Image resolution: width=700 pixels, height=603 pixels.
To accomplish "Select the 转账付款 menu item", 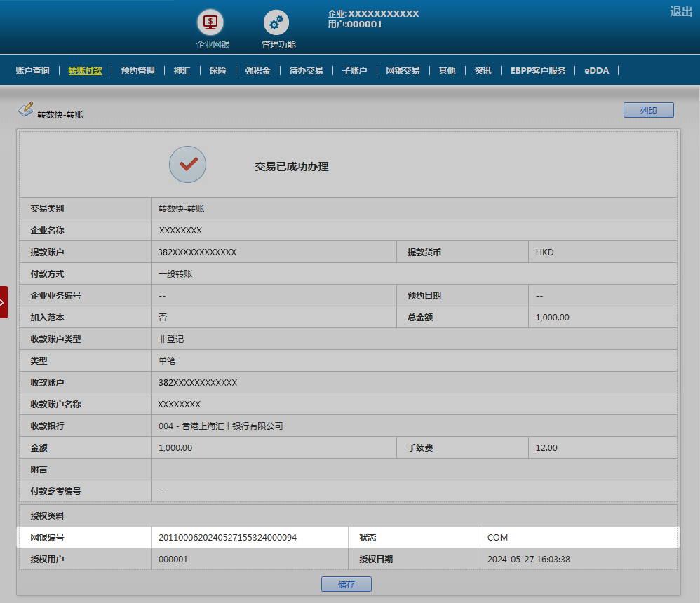I will [85, 71].
